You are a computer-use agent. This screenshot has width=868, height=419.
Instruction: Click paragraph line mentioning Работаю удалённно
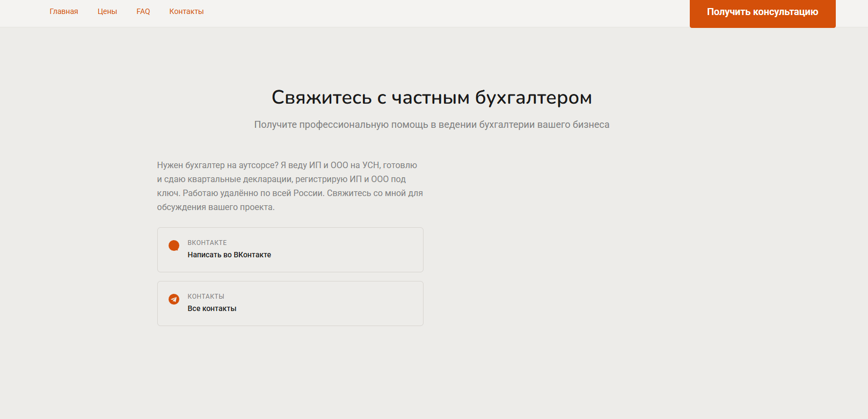290,193
